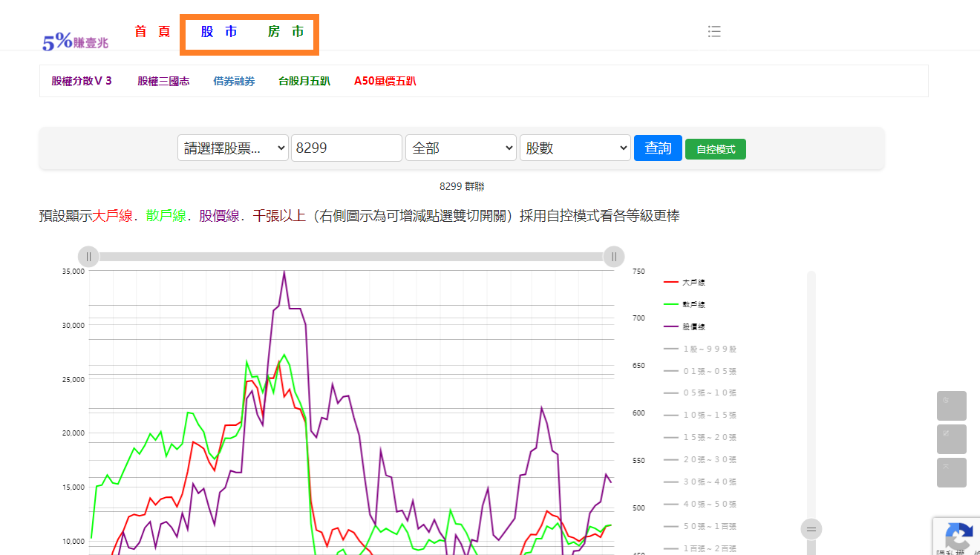Click the reCAPTCHA badge icon

click(x=958, y=536)
